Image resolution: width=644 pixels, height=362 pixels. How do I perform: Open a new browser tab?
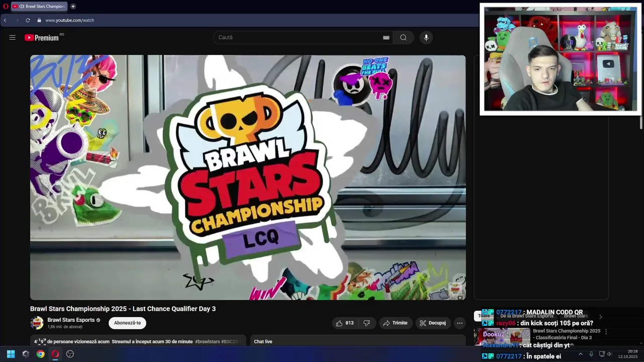coord(73,7)
